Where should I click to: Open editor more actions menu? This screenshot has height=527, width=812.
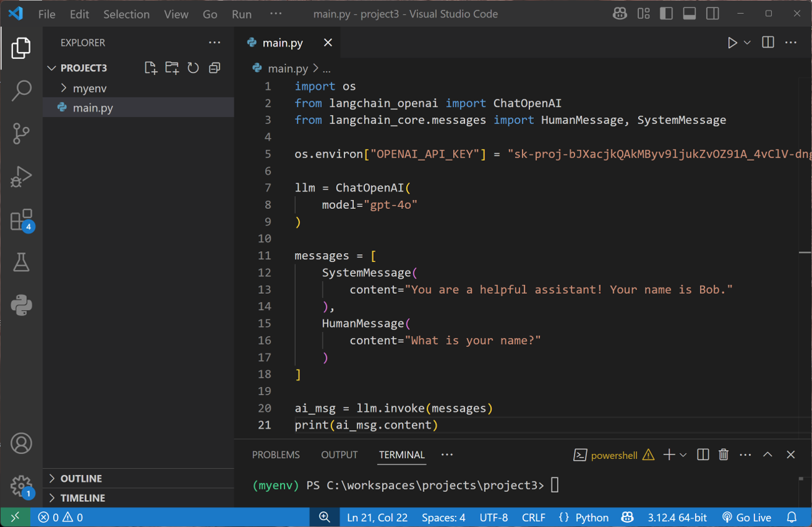791,43
